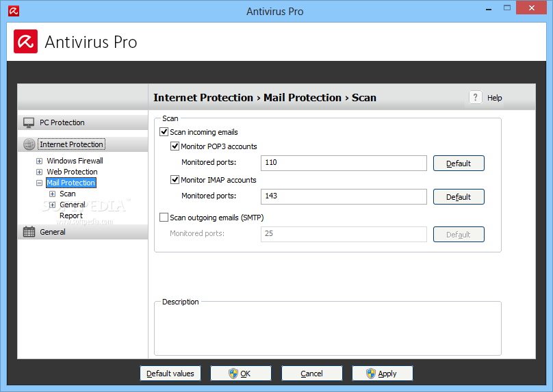Click the Help question mark icon

[475, 97]
